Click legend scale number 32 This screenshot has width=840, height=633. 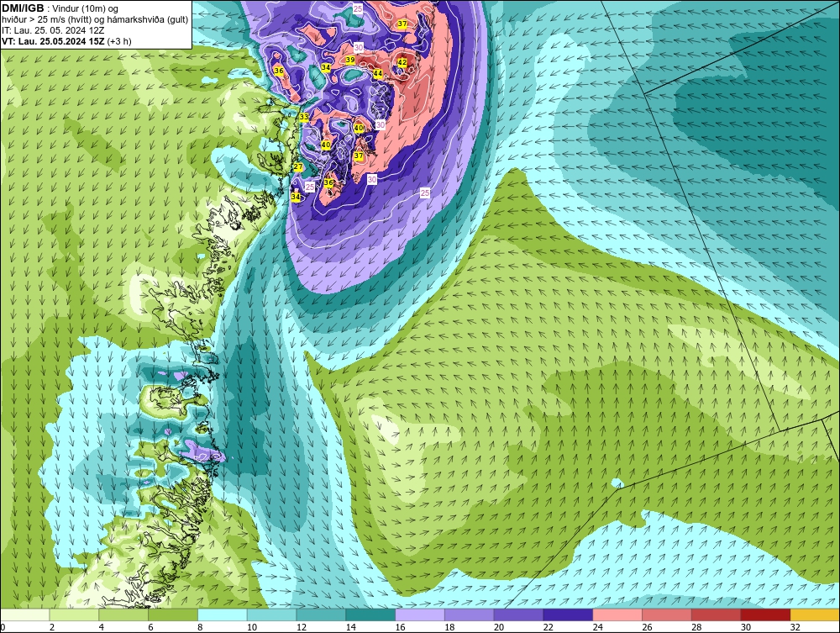tap(795, 627)
